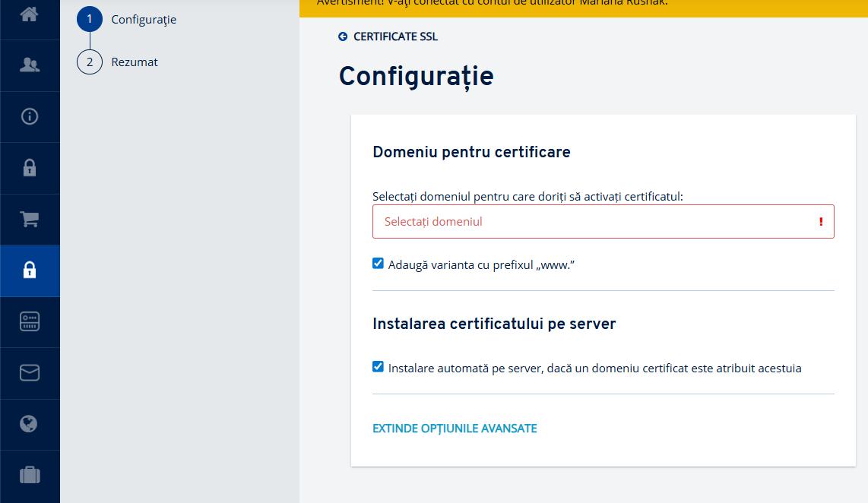Screen dimensions: 868x503
Task: Click the 'CERTIFICATE SSL' back link
Action: pos(395,36)
